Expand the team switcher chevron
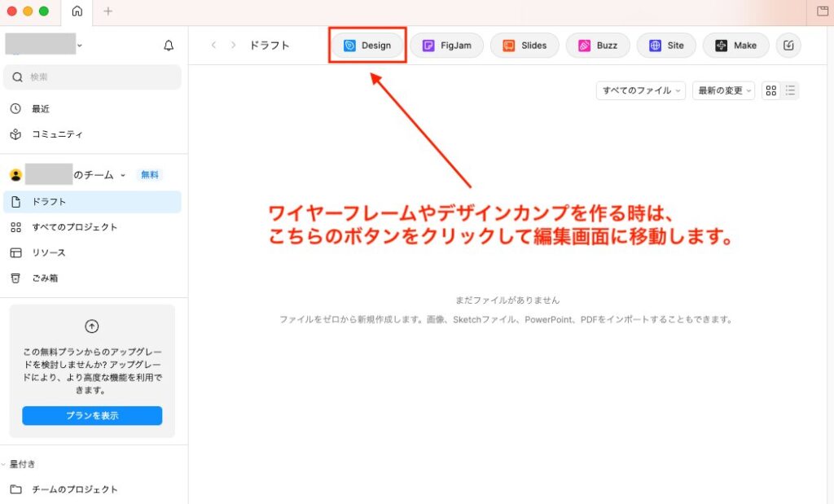 (123, 175)
